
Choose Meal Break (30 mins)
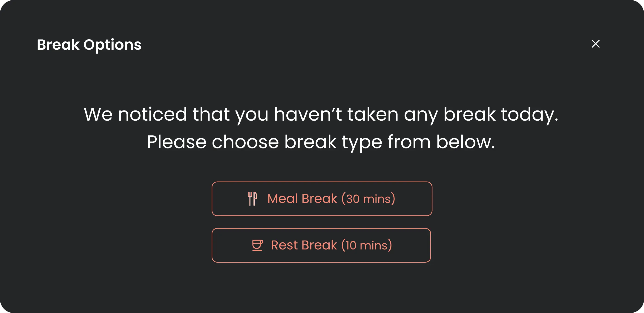tap(322, 199)
